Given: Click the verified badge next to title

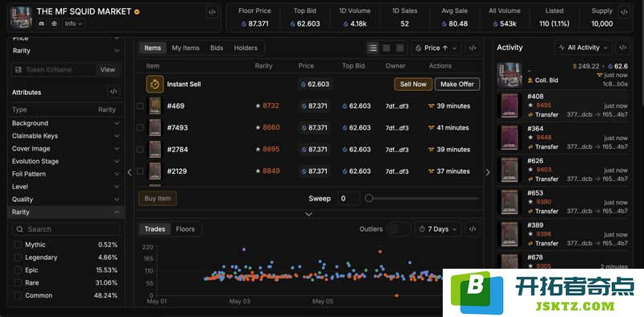Looking at the screenshot, I should (137, 12).
